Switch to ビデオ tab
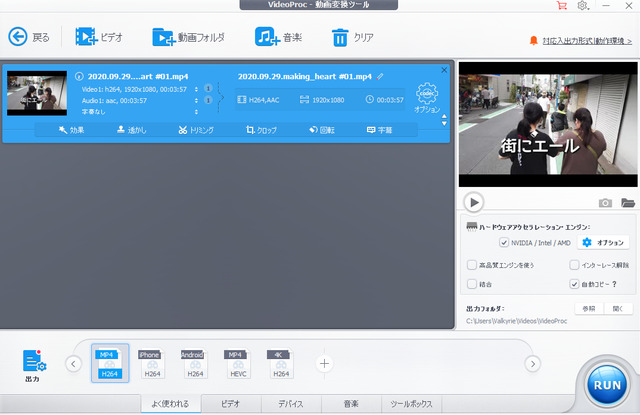This screenshot has width=640, height=415. click(x=231, y=404)
